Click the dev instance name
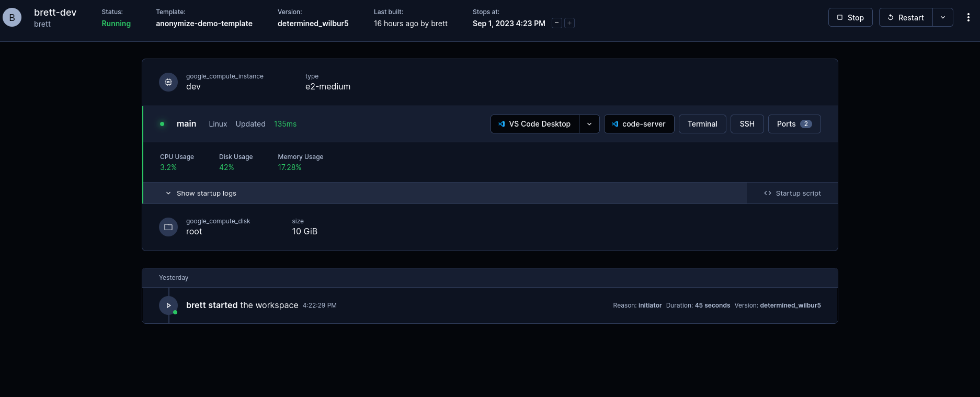The height and width of the screenshot is (397, 980). click(193, 87)
